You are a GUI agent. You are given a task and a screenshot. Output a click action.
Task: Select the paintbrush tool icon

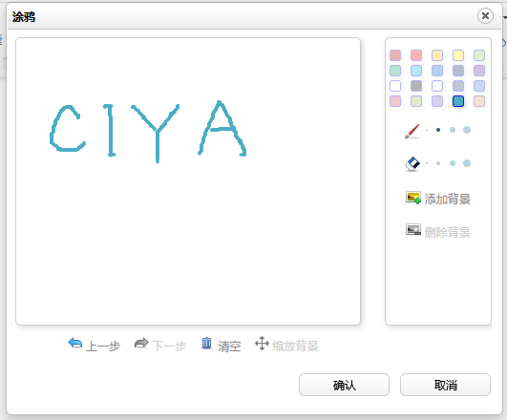click(412, 131)
